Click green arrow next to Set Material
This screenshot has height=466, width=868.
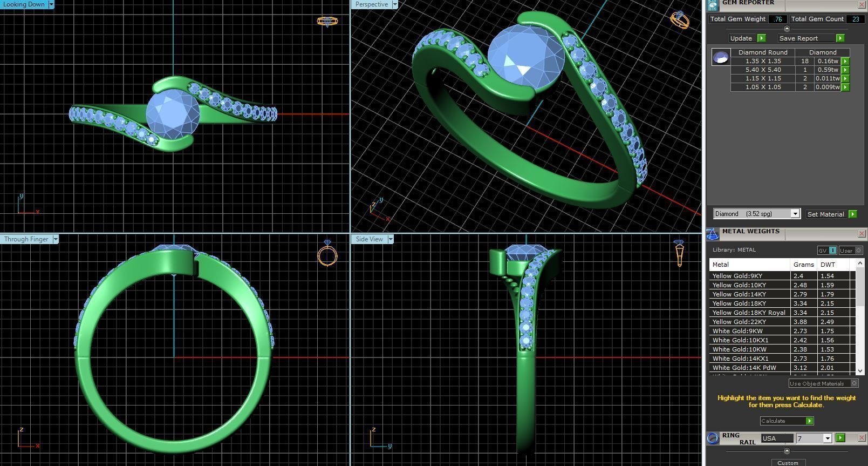point(852,214)
